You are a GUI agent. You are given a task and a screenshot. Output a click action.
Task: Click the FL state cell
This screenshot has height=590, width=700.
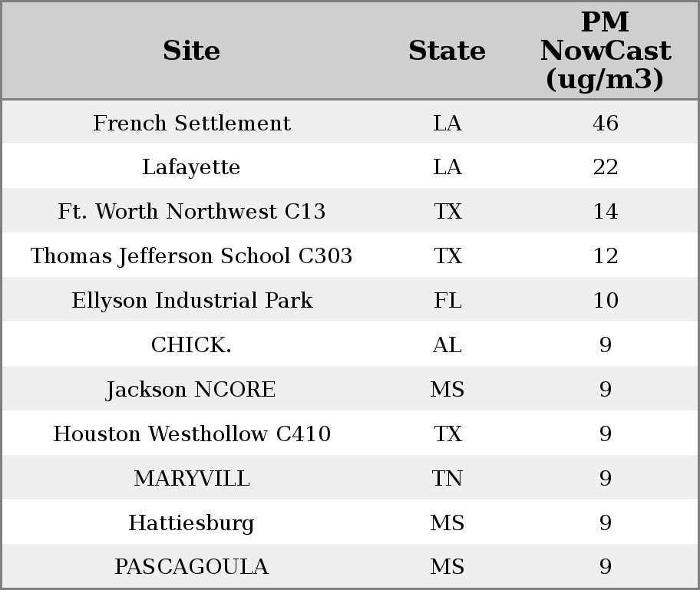click(x=447, y=301)
